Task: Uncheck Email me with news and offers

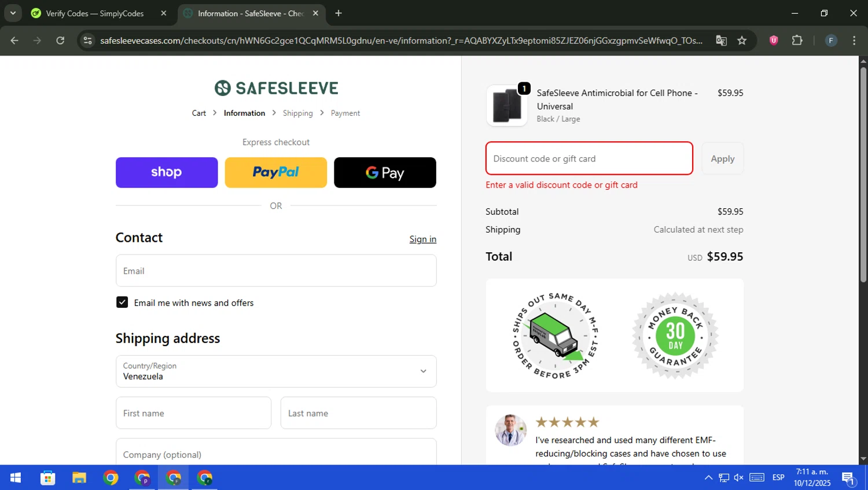Action: tap(122, 303)
